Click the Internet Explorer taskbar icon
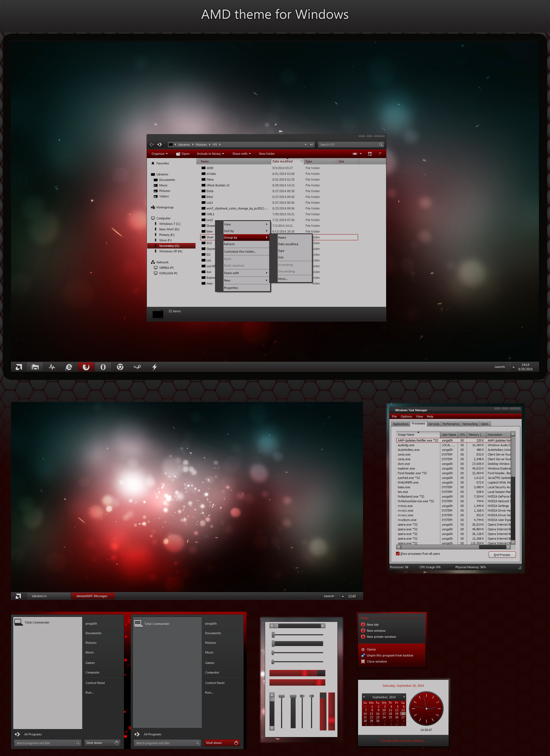550x756 pixels. coord(69,367)
